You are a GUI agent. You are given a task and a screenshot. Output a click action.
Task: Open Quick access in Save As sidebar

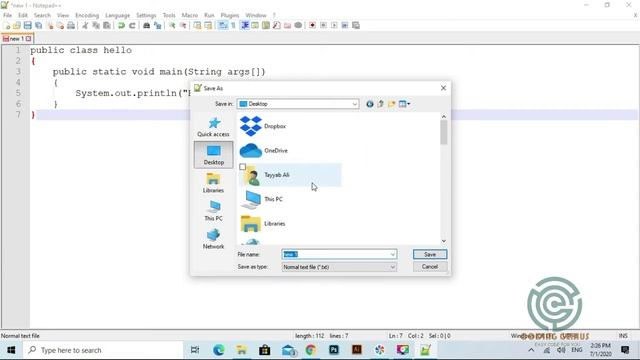(x=213, y=127)
